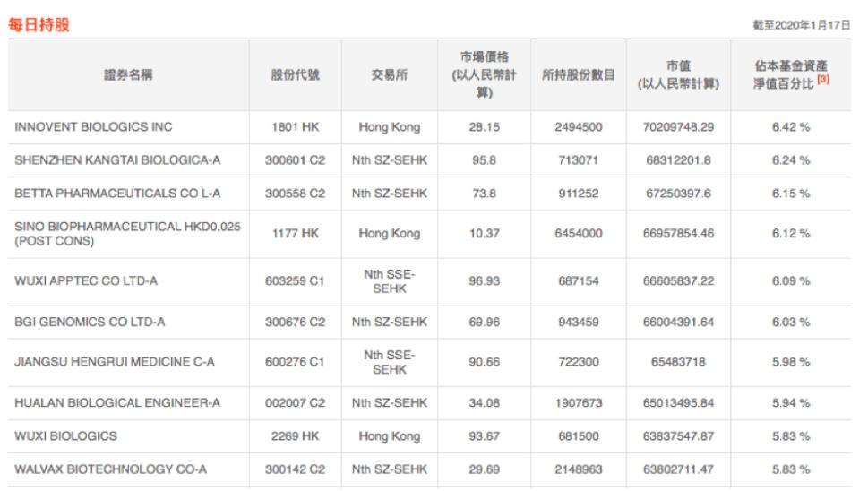Screen dimensions: 868x491
Task: Click Nth SSE-SEHK exchange in WUXI APPTEC row
Action: coord(389,281)
